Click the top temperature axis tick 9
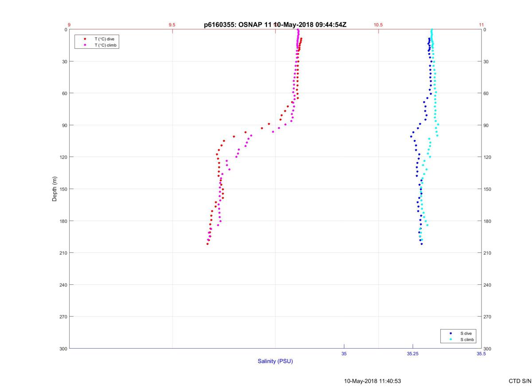 pos(69,25)
